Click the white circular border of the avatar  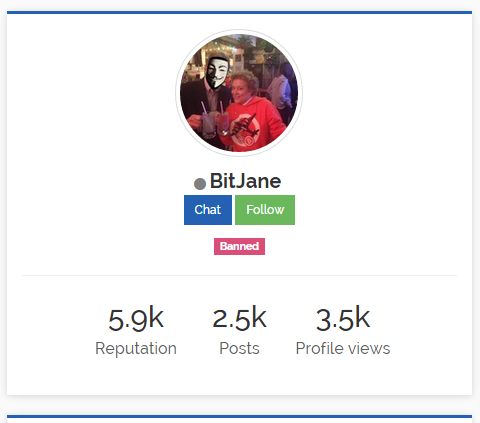pyautogui.click(x=239, y=32)
